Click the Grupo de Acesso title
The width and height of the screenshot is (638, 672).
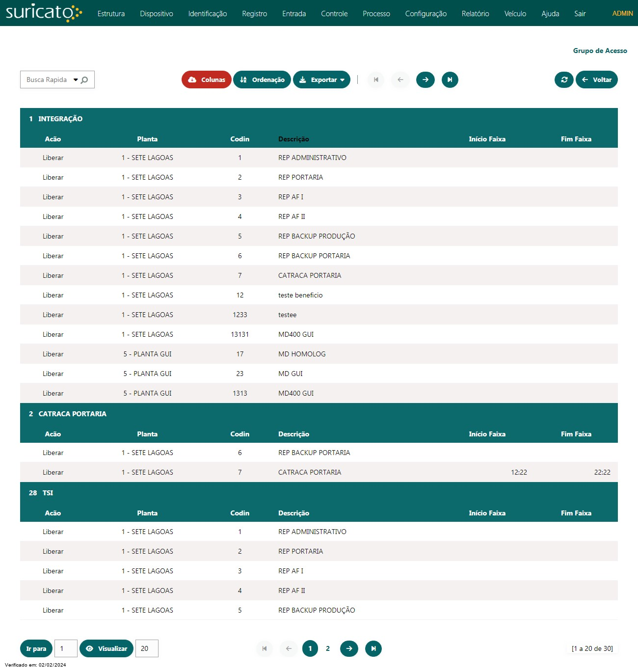[600, 51]
